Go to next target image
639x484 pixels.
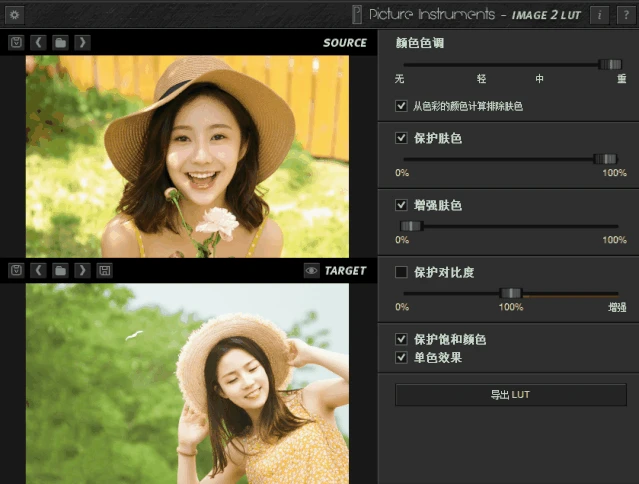tap(82, 270)
